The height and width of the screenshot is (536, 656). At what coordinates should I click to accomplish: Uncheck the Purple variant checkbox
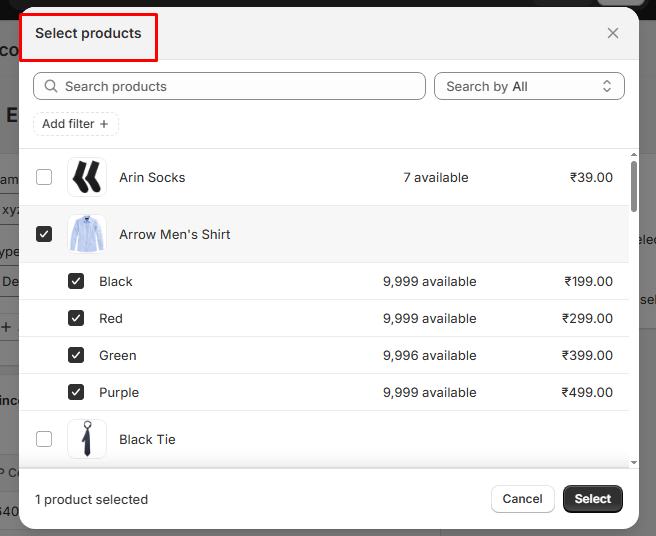(76, 392)
